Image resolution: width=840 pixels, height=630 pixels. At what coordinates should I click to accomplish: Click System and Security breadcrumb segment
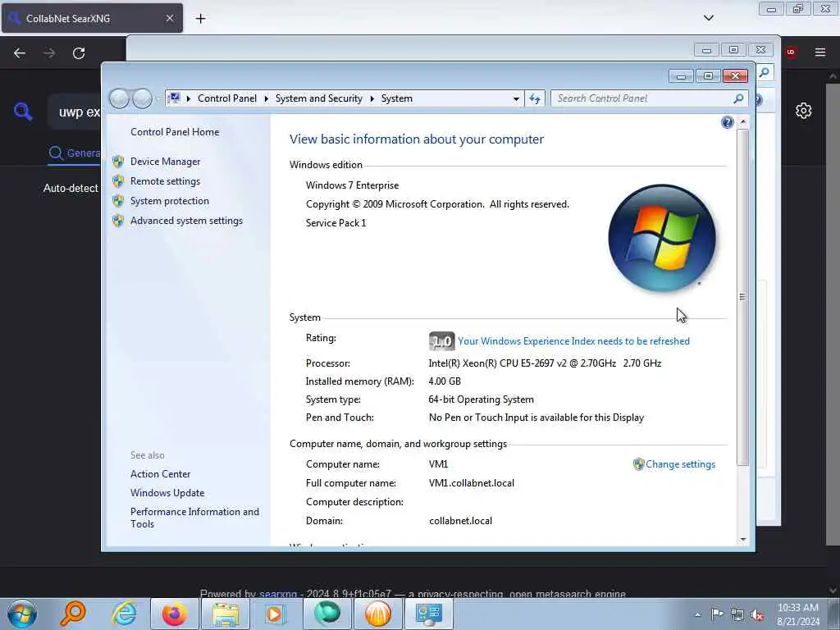pos(319,98)
